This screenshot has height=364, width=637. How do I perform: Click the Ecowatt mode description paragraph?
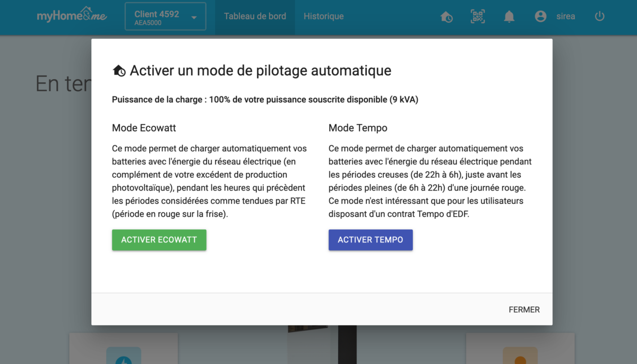tap(210, 181)
